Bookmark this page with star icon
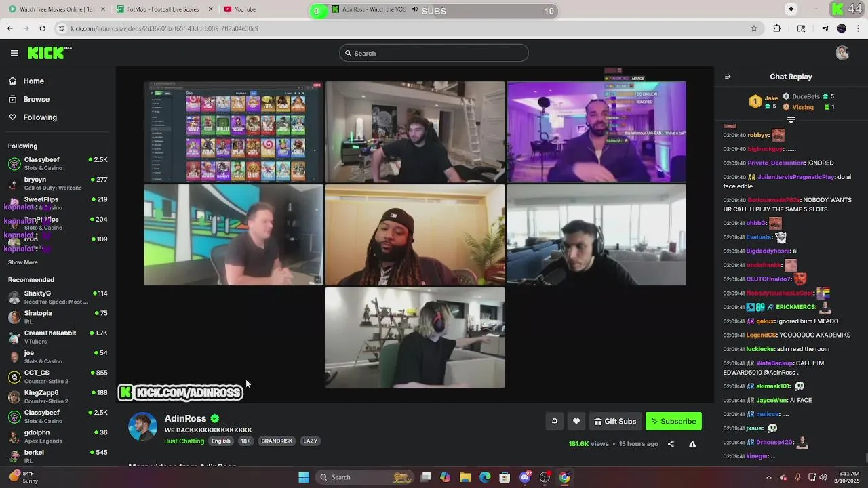This screenshot has width=868, height=488. [x=753, y=28]
